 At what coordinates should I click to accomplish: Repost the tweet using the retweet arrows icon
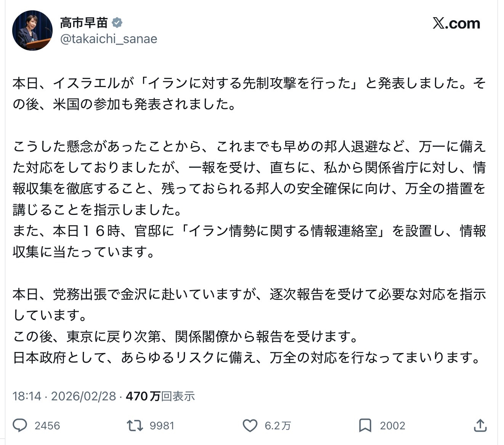[x=135, y=425]
